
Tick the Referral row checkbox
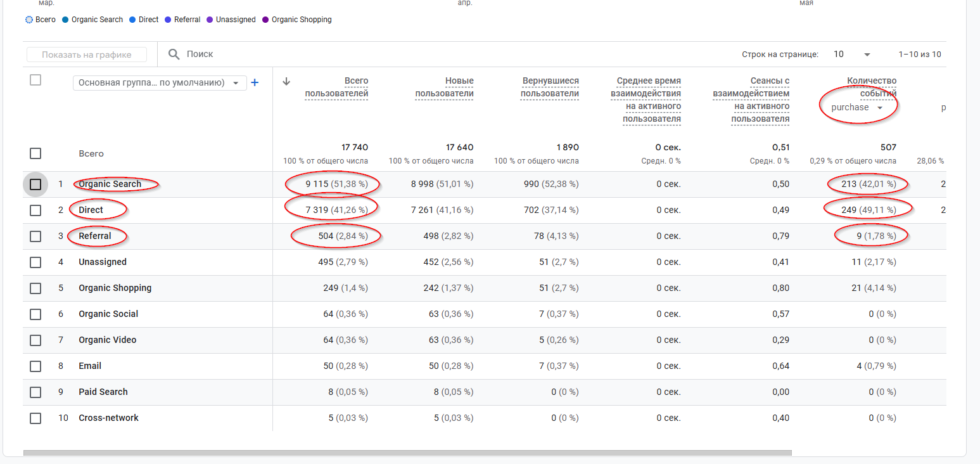(x=35, y=236)
